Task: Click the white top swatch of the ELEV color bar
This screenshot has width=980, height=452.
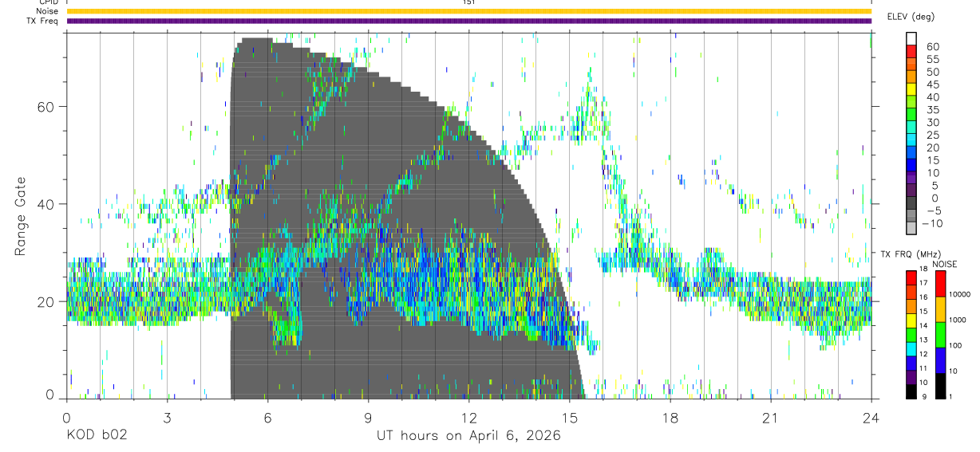Action: 911,38
